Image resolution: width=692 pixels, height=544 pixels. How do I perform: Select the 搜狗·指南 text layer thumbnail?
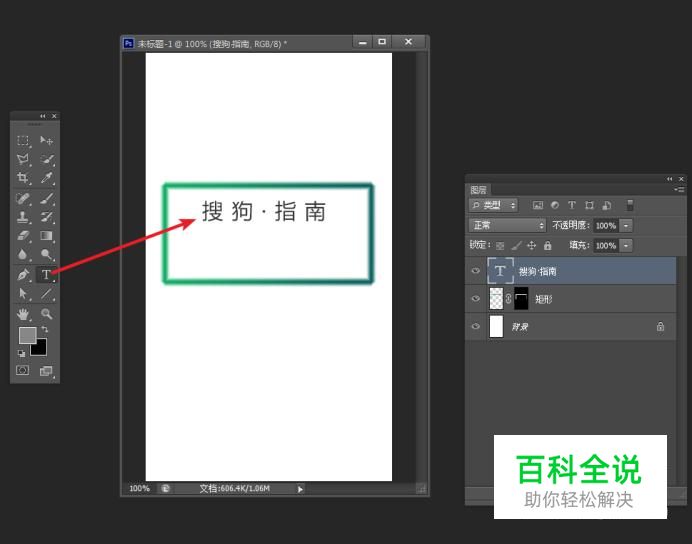tap(500, 271)
